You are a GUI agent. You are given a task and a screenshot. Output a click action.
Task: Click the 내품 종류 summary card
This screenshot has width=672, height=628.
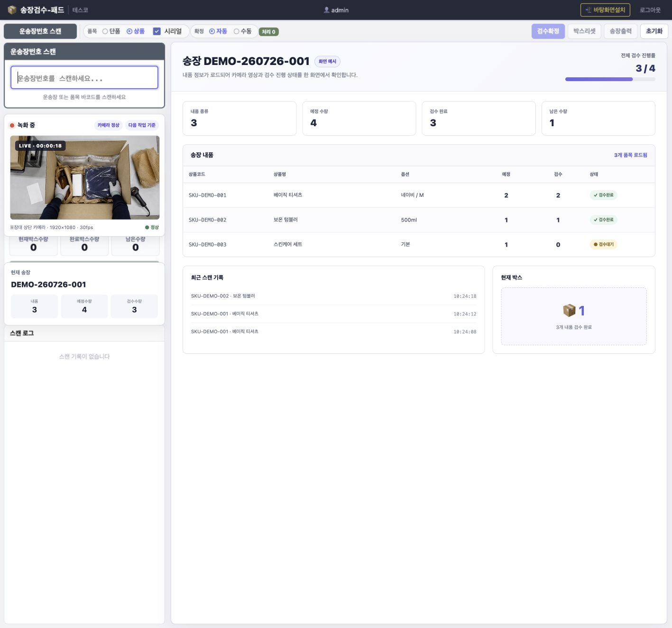point(239,118)
